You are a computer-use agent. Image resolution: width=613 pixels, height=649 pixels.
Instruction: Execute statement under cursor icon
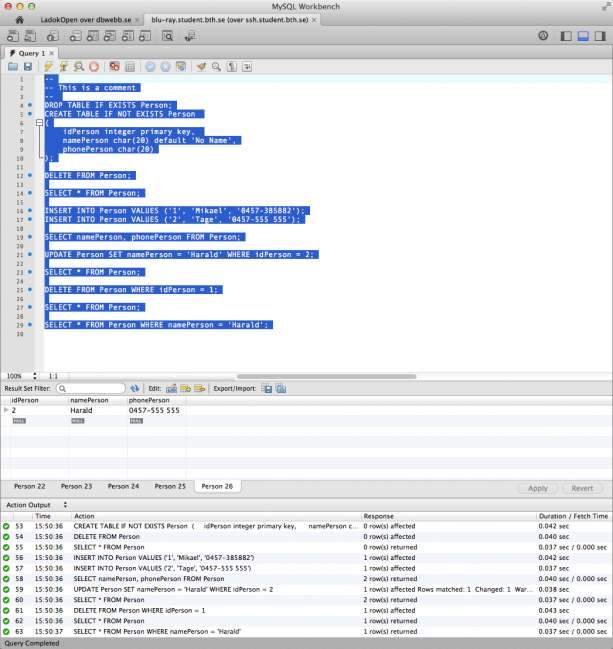(63, 67)
